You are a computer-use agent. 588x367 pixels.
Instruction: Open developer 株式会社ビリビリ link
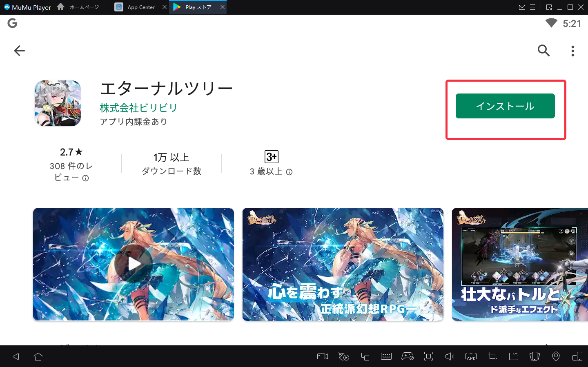point(138,108)
